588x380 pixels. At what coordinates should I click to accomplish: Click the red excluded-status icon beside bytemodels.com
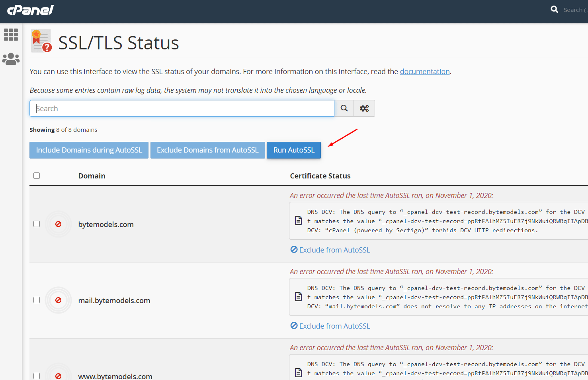pos(58,224)
